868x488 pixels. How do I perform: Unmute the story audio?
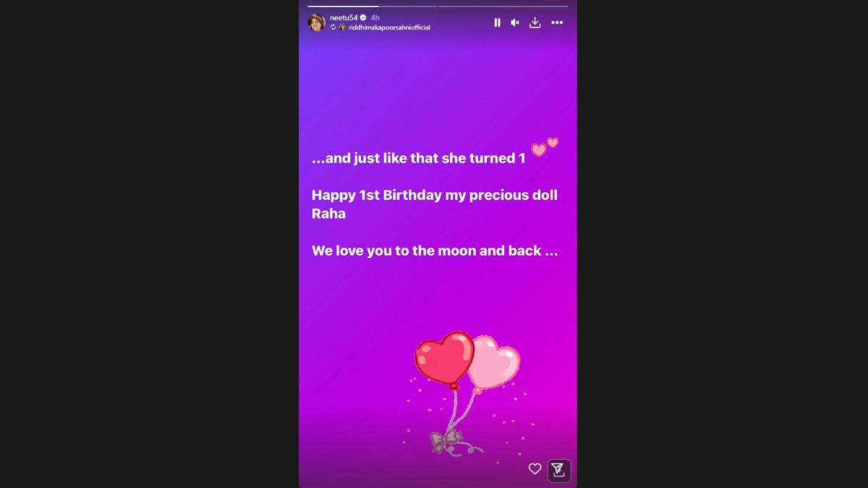[x=515, y=22]
